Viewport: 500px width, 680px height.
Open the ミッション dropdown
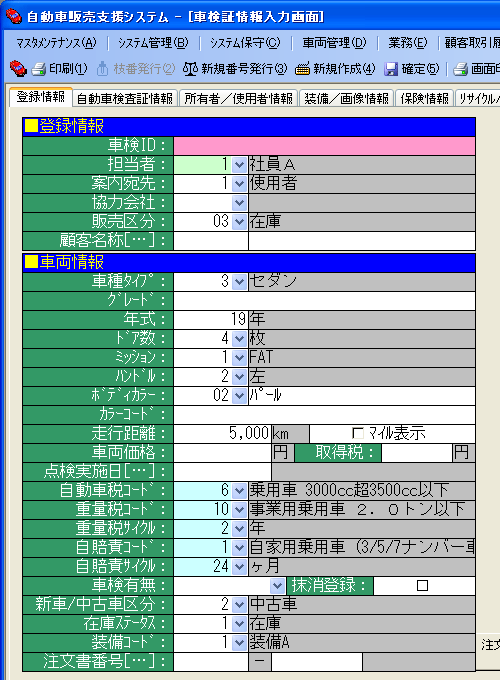[x=239, y=357]
